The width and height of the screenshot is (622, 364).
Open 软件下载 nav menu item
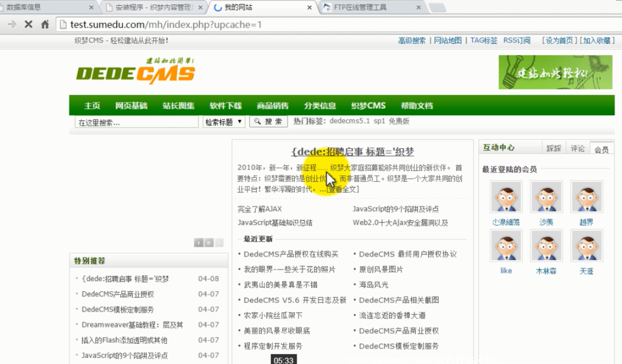point(226,105)
